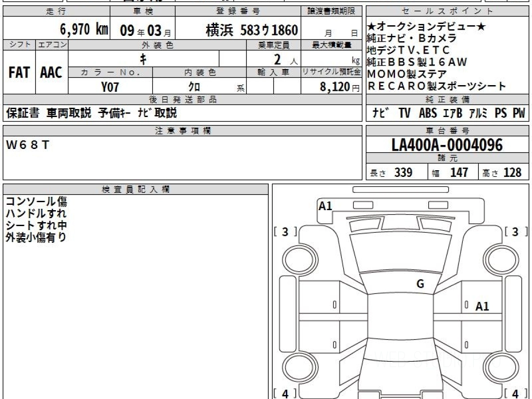
Task: Click the A1 mark beside the right door
Action: click(x=482, y=306)
